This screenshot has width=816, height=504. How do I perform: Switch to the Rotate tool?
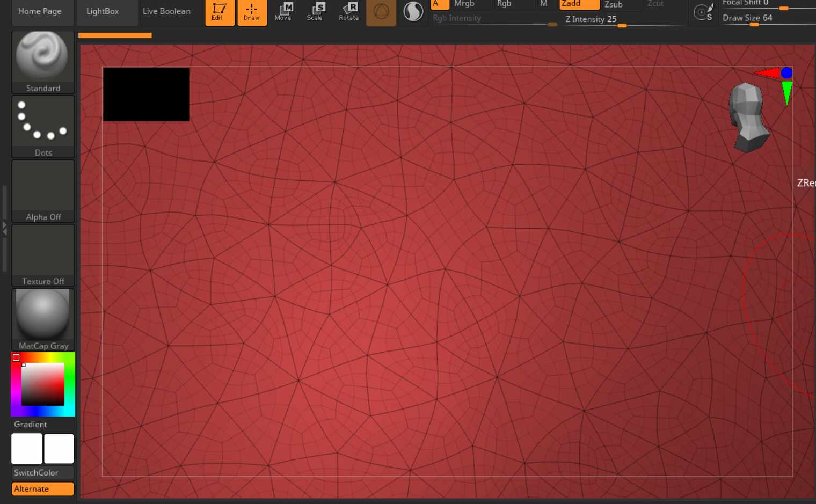pyautogui.click(x=348, y=12)
